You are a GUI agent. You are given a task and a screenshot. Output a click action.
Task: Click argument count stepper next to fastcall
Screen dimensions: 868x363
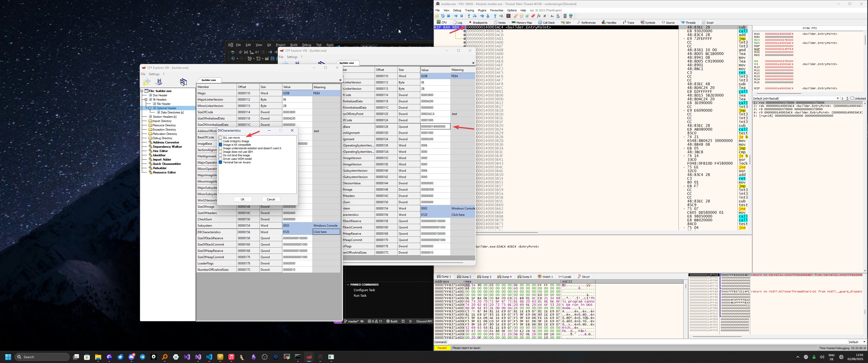847,98
